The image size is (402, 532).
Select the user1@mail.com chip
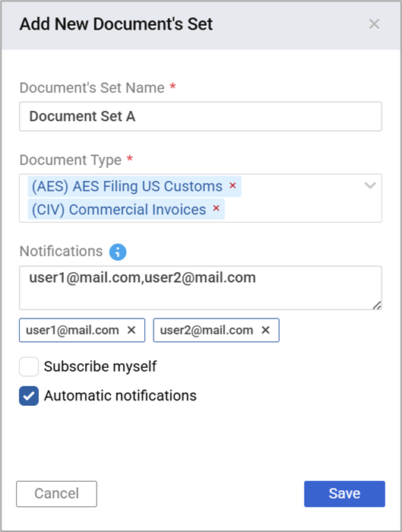pyautogui.click(x=73, y=330)
